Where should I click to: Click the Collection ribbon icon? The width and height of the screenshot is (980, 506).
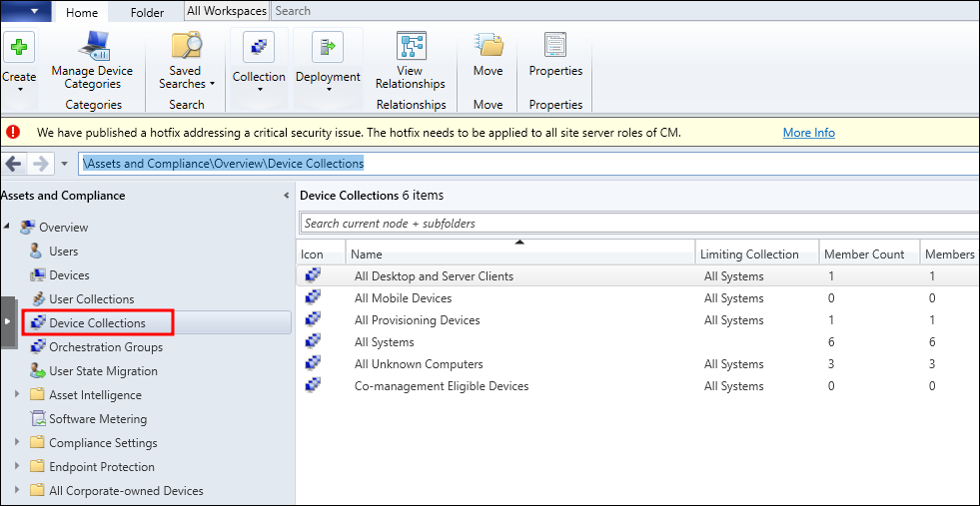coord(259,47)
